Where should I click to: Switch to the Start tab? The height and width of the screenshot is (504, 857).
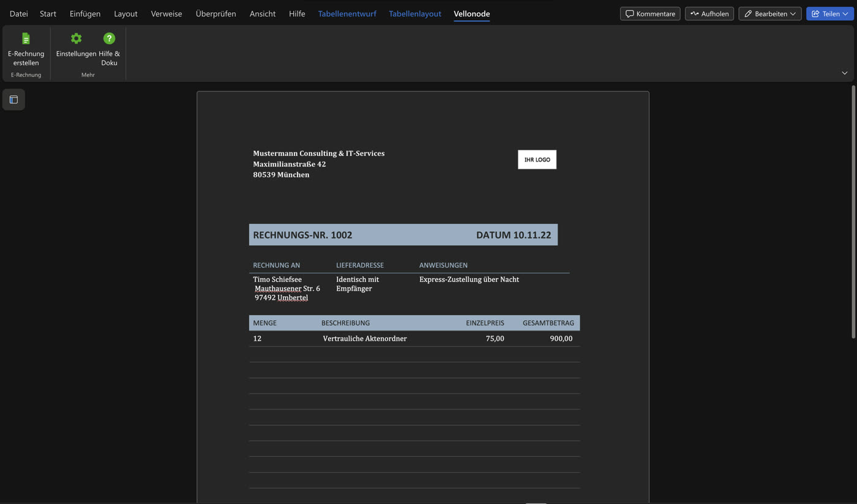(48, 13)
